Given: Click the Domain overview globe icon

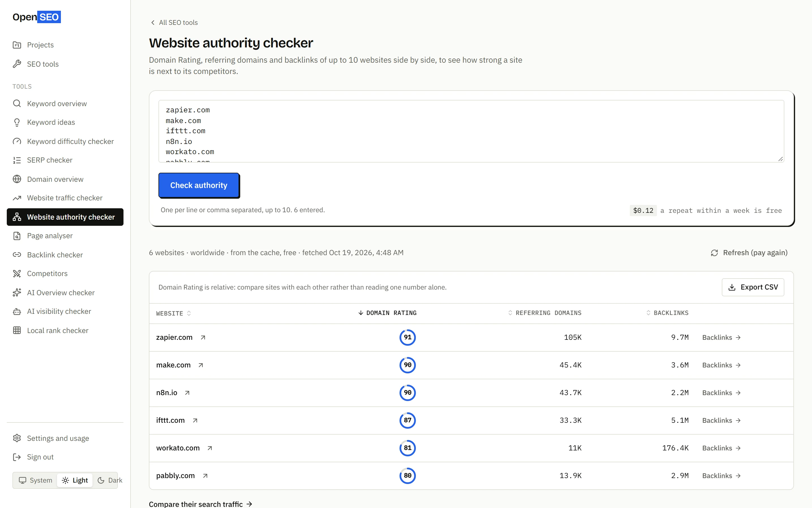Looking at the screenshot, I should tap(17, 179).
